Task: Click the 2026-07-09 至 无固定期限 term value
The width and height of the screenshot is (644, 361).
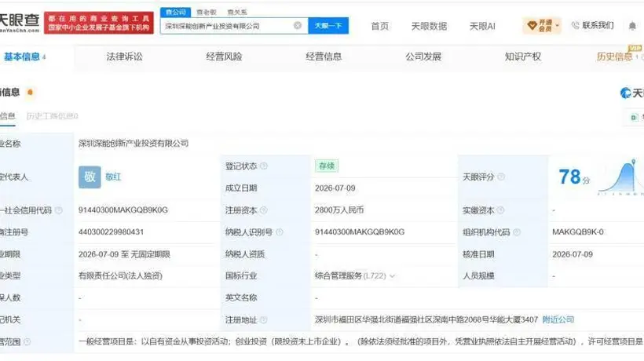Action: (x=124, y=254)
